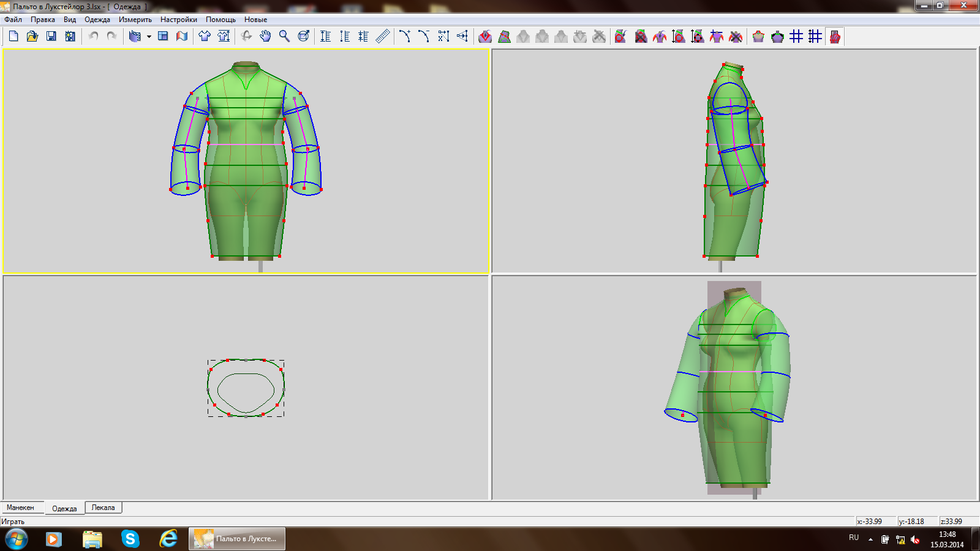The width and height of the screenshot is (980, 551).
Task: Toggle the four-pane window layout icon
Action: (x=163, y=37)
